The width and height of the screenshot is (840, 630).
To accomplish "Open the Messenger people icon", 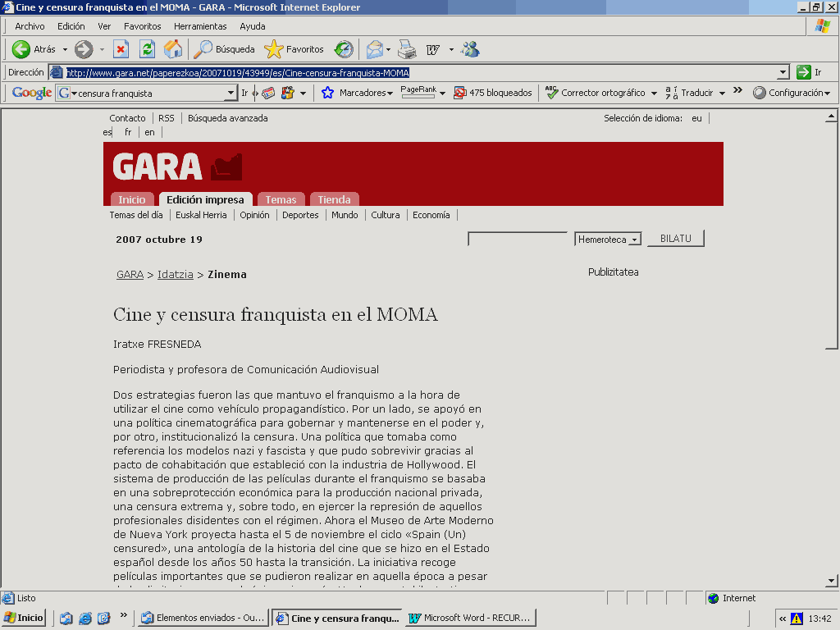I will (470, 49).
